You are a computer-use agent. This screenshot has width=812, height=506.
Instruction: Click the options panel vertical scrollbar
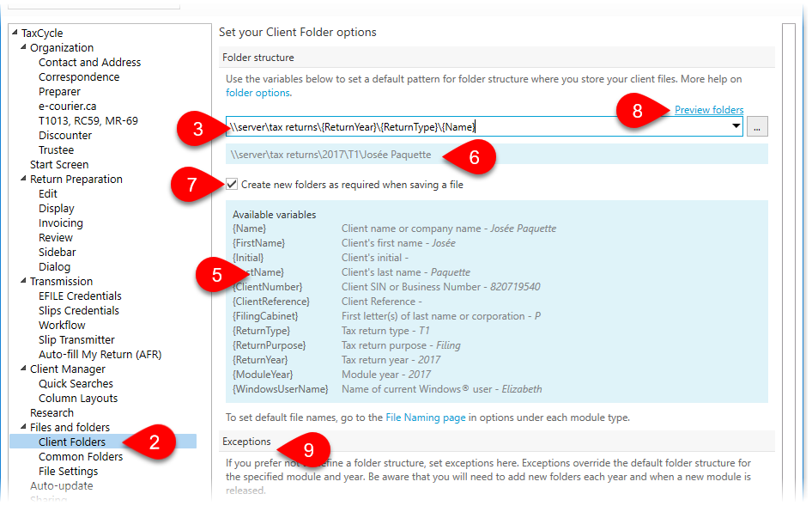tap(789, 262)
